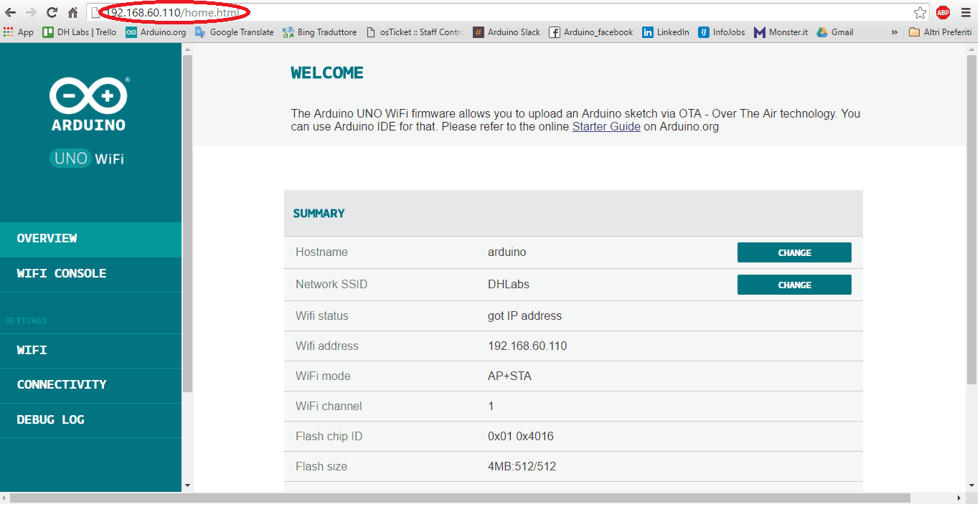This screenshot has width=980, height=522.
Task: Open the Connectivity settings page
Action: (62, 385)
